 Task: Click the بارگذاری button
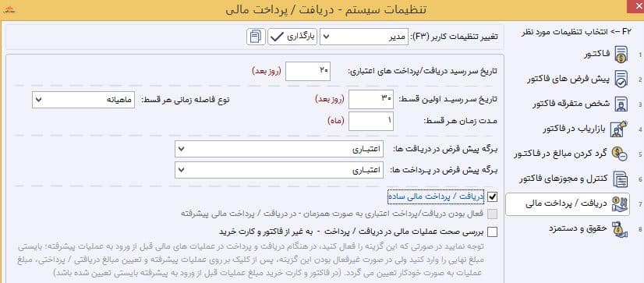292,37
